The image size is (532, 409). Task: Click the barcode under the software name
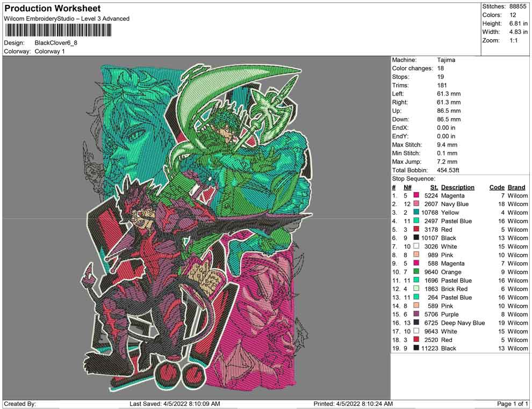click(57, 31)
